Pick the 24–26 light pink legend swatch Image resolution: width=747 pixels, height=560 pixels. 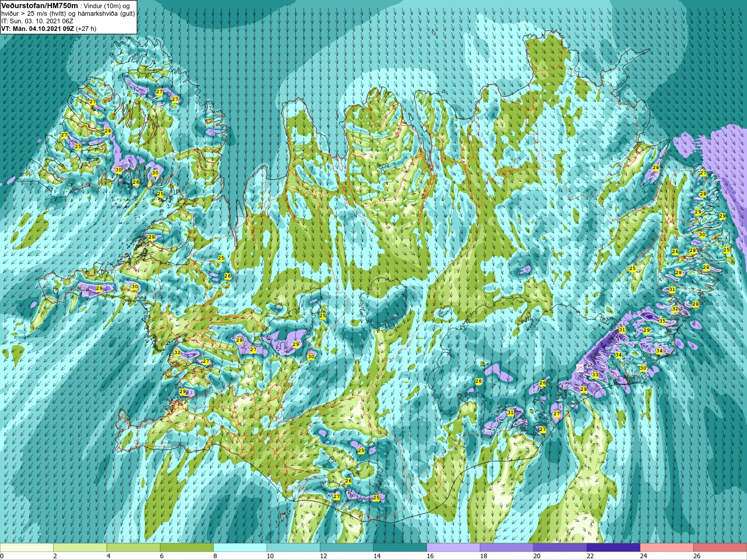coord(667,548)
